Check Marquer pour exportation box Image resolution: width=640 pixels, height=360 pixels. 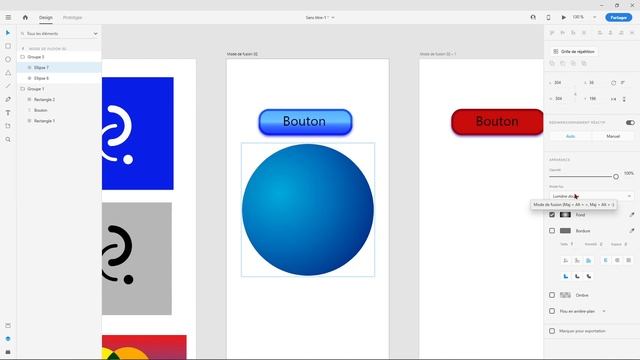pos(552,331)
